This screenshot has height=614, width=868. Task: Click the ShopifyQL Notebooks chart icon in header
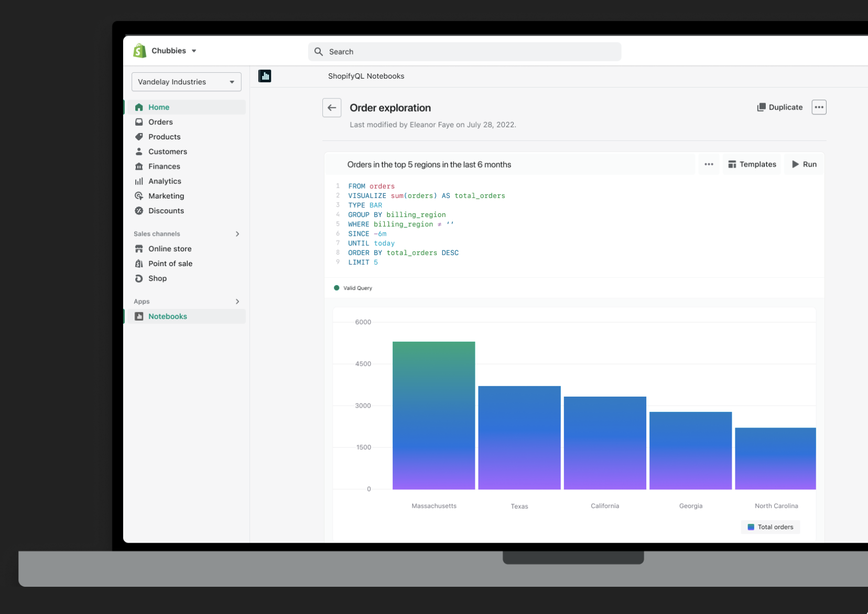[x=265, y=76]
